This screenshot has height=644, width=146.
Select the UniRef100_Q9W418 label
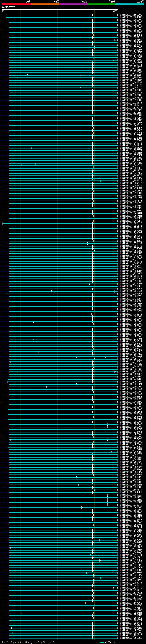pyautogui.click(x=131, y=590)
